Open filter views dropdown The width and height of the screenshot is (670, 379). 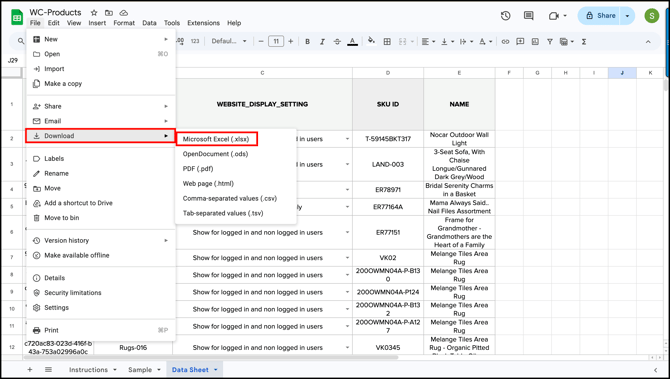pyautogui.click(x=566, y=41)
